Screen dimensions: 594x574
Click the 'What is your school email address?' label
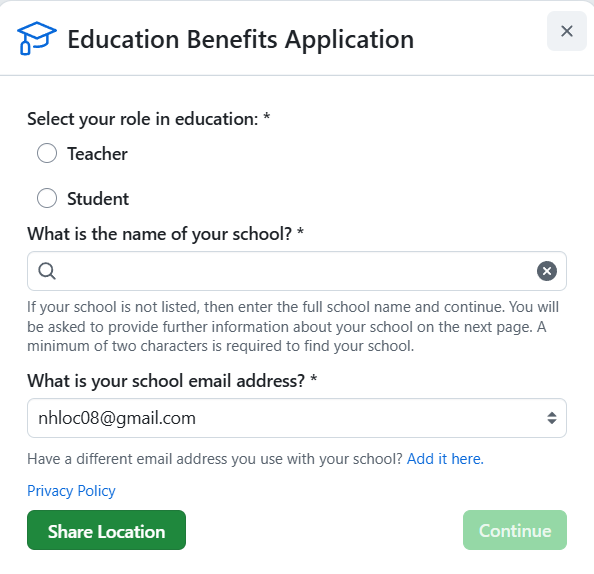(x=172, y=381)
